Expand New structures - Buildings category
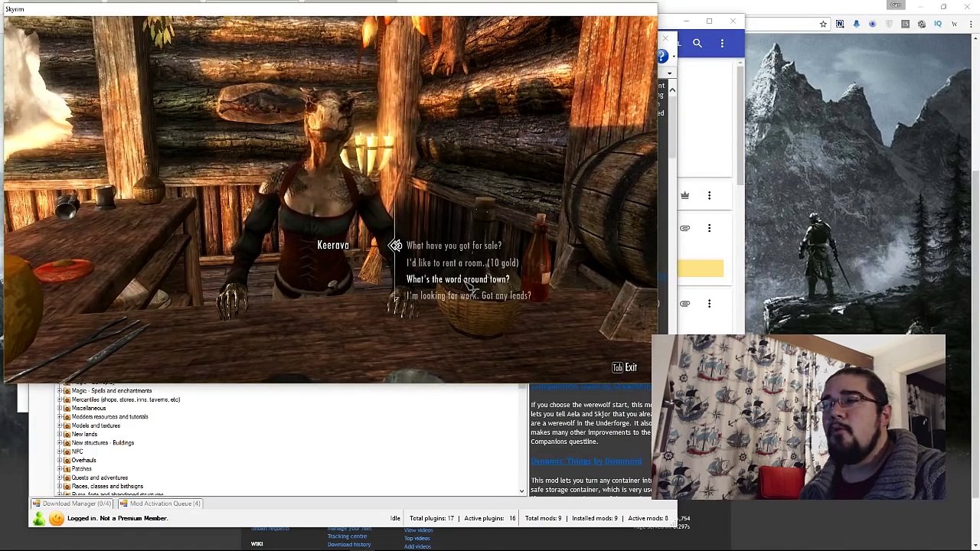 pyautogui.click(x=60, y=442)
